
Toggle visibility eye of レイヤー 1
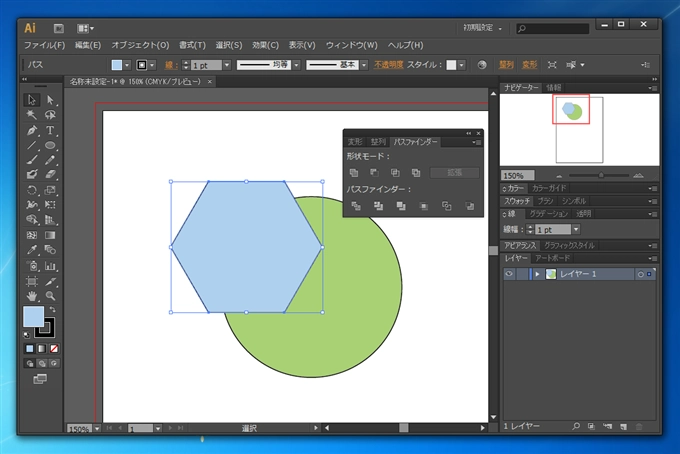(x=509, y=274)
